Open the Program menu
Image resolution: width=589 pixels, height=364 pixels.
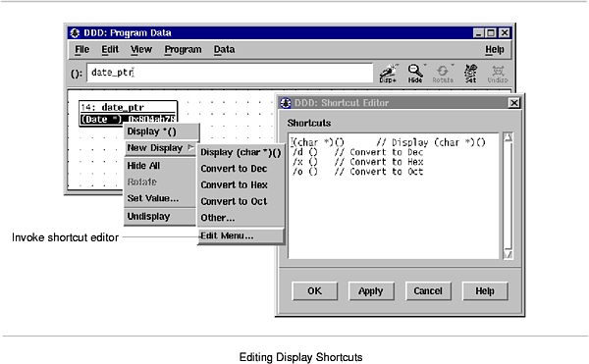coord(183,49)
